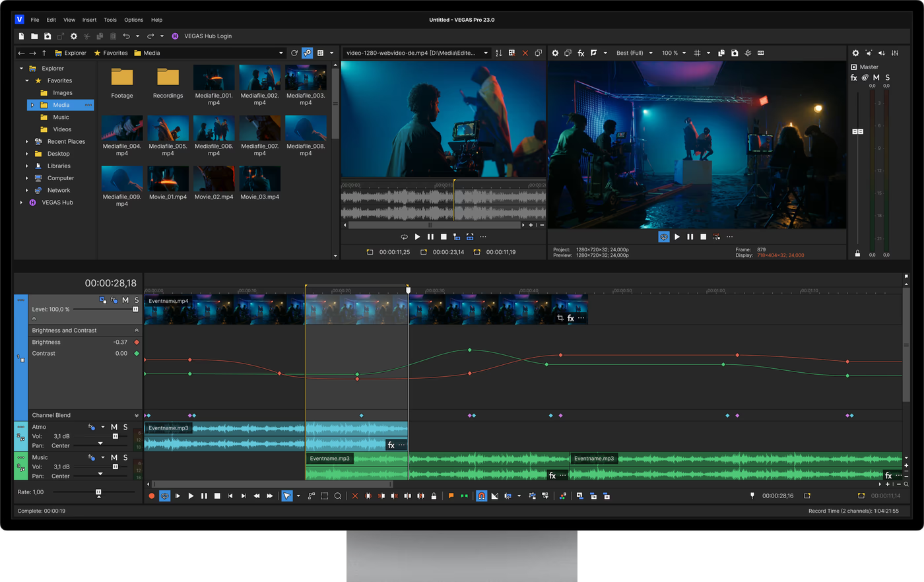Solo the Music audio track

tap(125, 457)
